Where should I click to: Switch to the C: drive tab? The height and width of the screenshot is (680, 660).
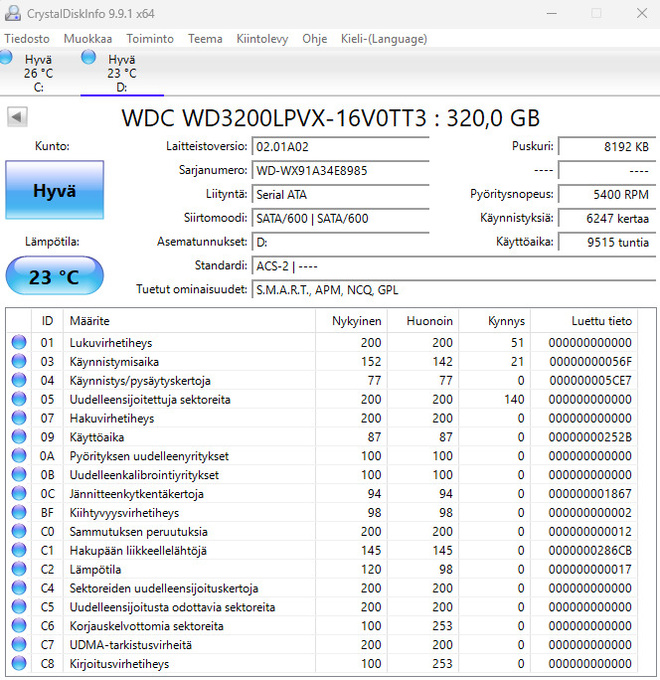(x=38, y=72)
